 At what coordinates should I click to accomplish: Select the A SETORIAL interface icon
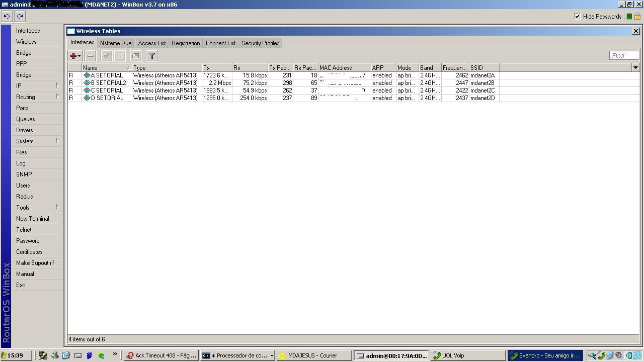tap(87, 75)
